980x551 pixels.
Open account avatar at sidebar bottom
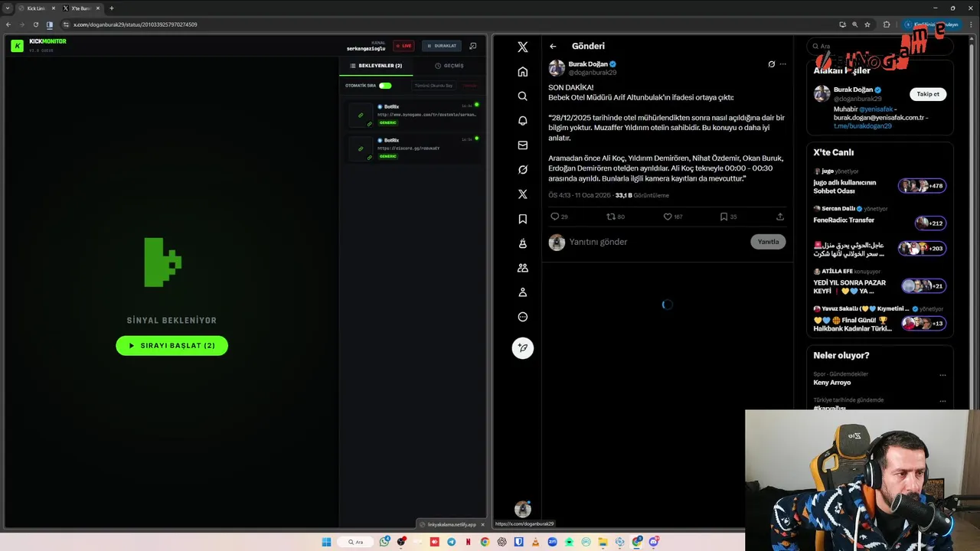pos(523,509)
